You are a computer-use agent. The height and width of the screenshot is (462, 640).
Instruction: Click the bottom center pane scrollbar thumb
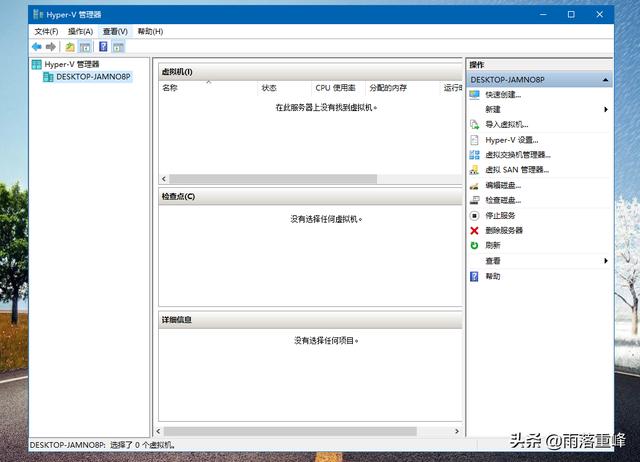(290, 431)
